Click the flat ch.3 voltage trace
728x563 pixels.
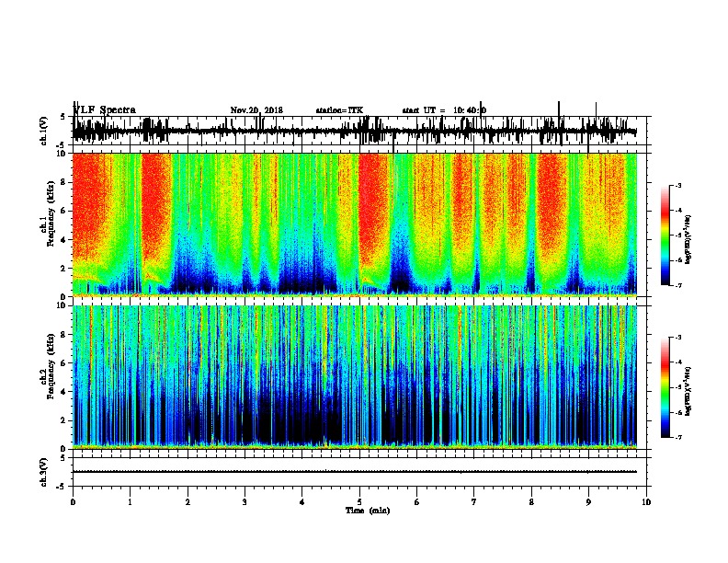coord(355,472)
